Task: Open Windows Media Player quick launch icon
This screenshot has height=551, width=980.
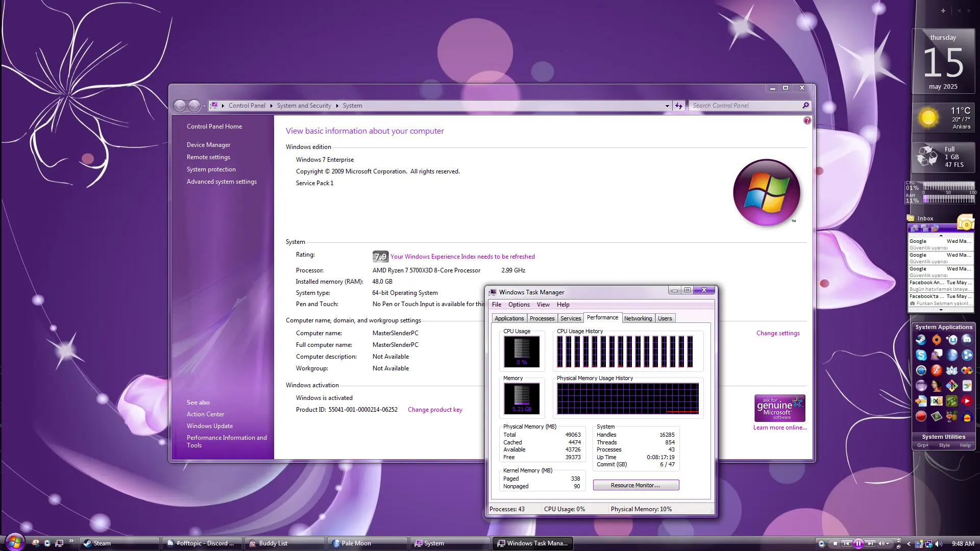Action: 47,543
